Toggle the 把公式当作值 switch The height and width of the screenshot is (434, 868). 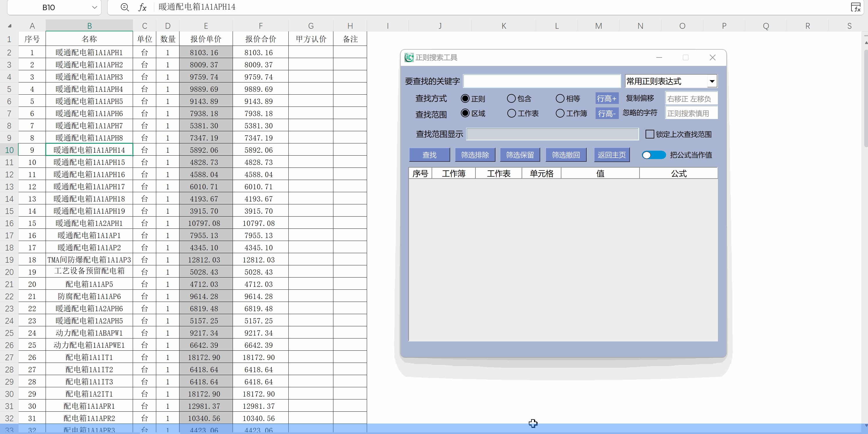coord(653,155)
